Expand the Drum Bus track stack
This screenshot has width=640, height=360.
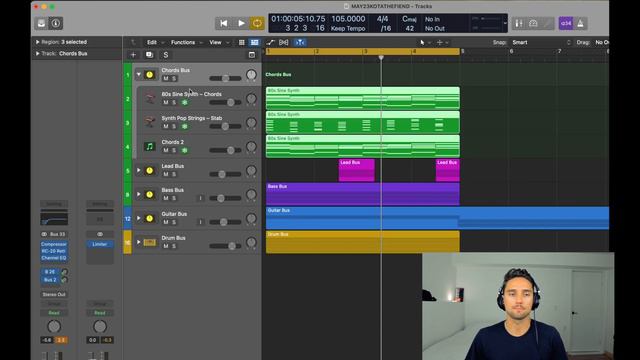[139, 242]
